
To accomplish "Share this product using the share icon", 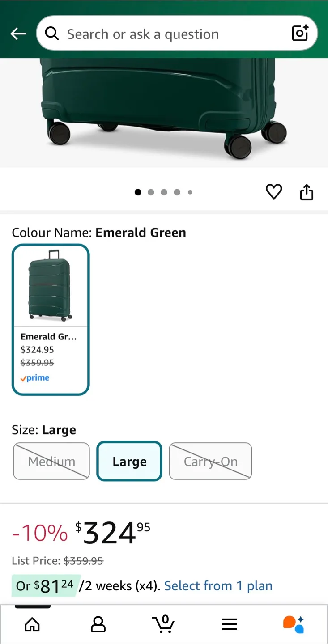I will coord(307,192).
